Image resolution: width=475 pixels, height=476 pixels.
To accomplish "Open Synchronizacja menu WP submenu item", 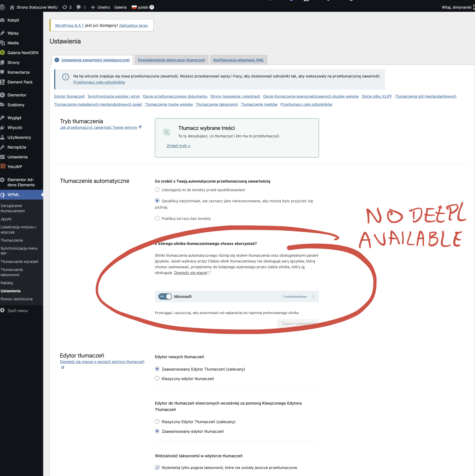I will tap(19, 251).
